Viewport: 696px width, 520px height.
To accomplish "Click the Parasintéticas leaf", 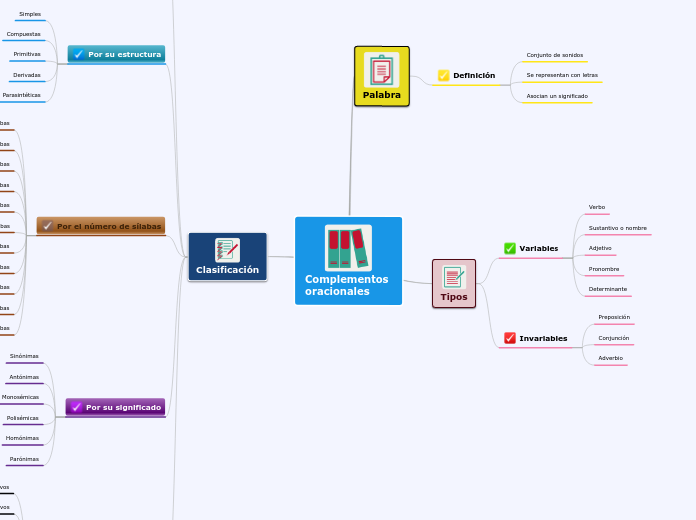I will tap(21, 95).
